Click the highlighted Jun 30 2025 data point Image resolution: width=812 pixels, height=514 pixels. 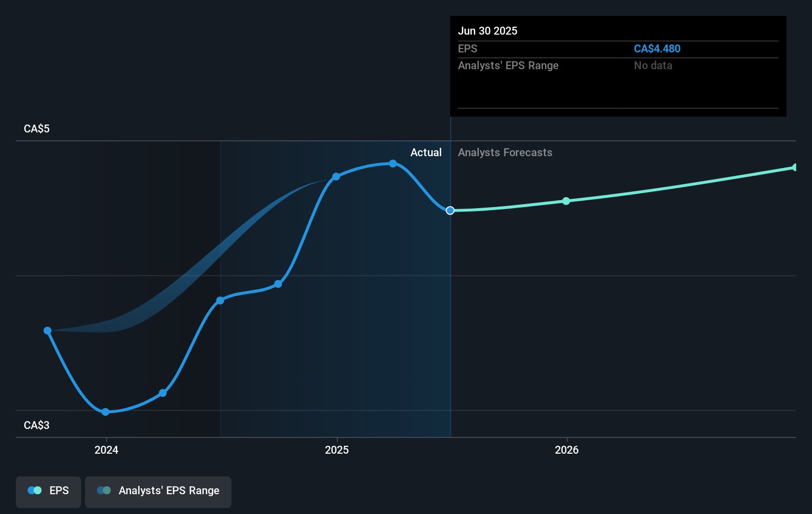450,211
